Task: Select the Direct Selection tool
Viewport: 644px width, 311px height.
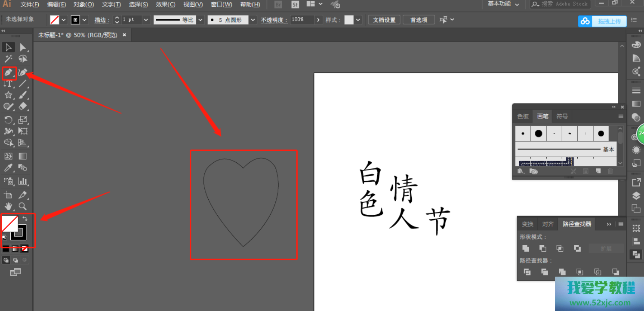Action: 23,47
